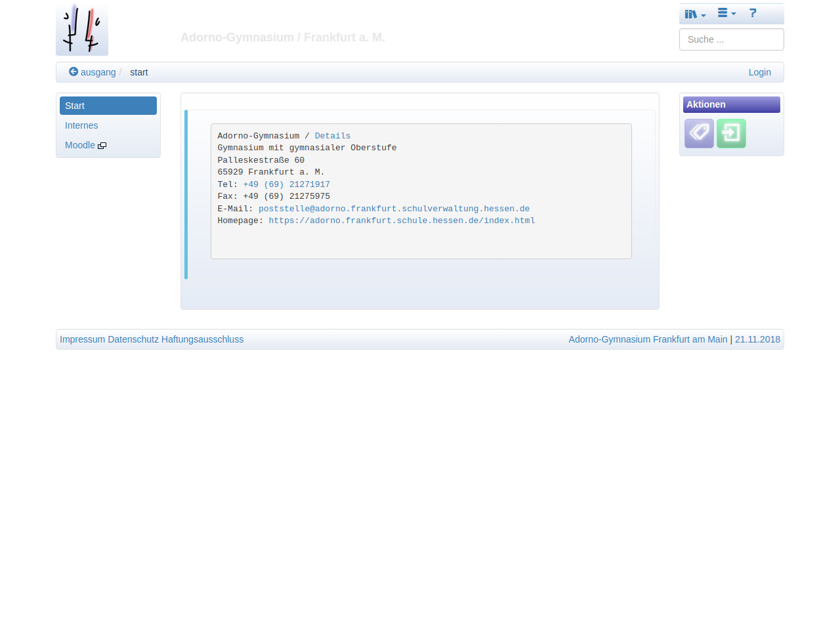Click the 21.11.2018 date link
The height and width of the screenshot is (630, 840).
tap(757, 339)
